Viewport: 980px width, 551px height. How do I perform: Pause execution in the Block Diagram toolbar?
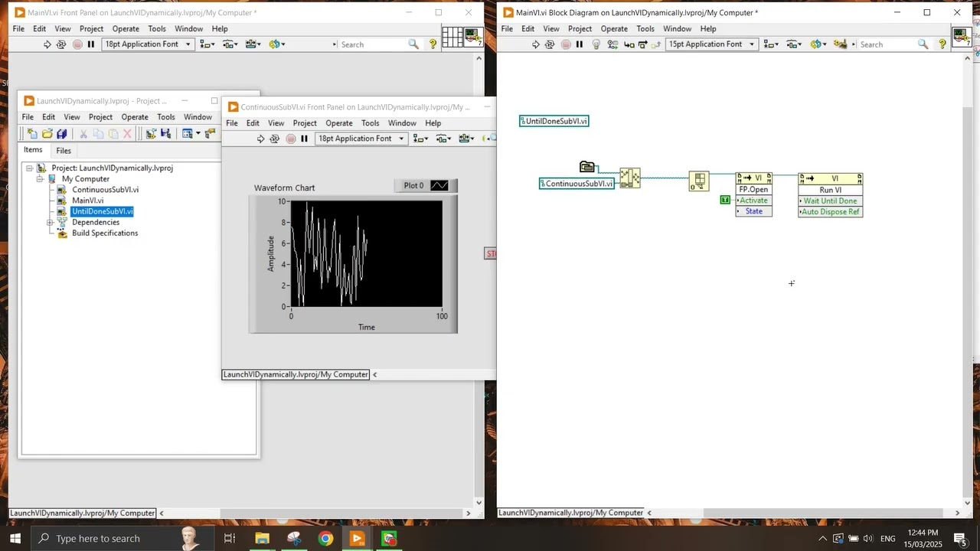pyautogui.click(x=580, y=44)
